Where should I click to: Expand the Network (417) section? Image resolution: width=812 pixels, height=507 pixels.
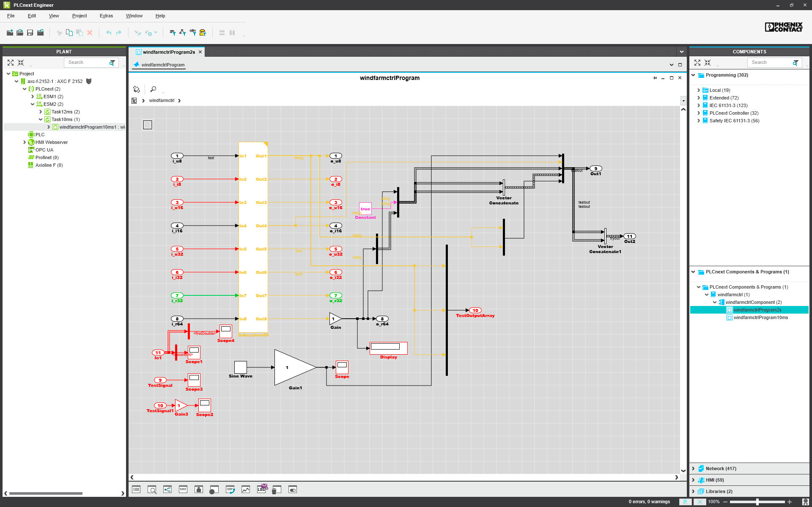[693, 468]
